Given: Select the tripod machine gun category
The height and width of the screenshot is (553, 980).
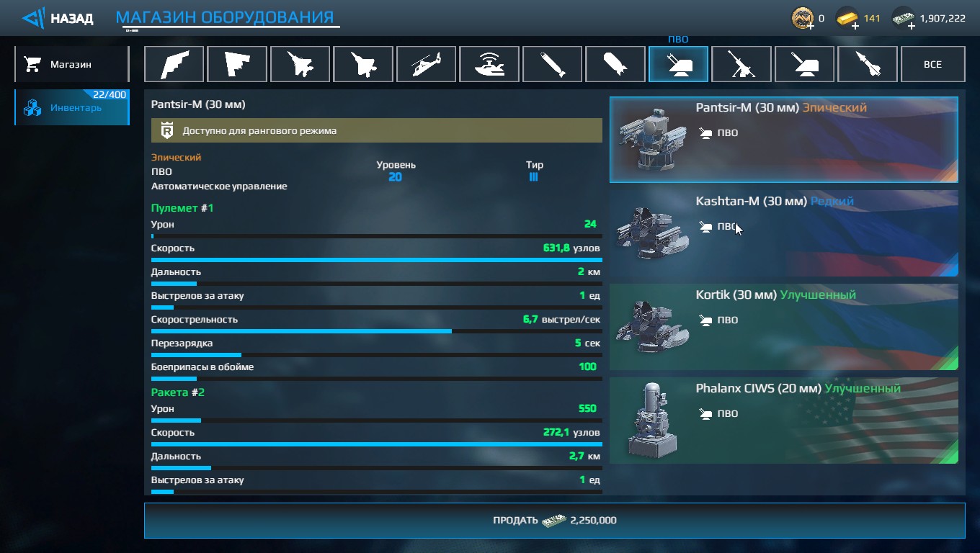Looking at the screenshot, I should pos(741,64).
